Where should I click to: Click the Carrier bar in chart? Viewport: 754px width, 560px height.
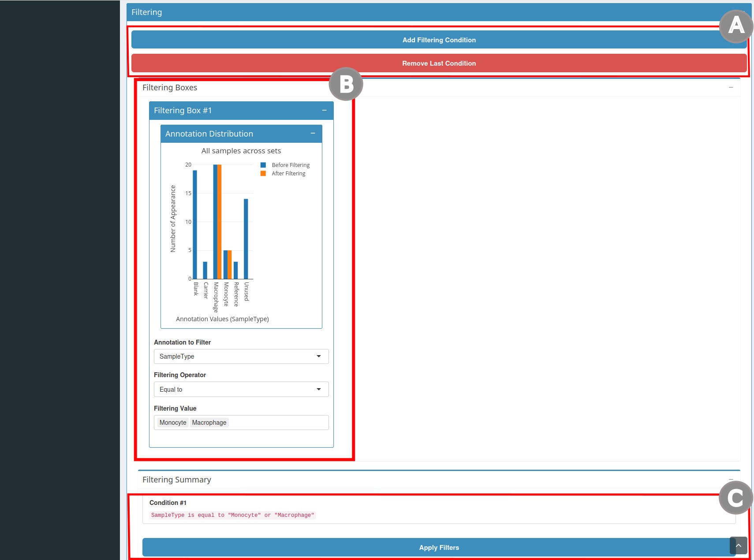[x=205, y=270]
